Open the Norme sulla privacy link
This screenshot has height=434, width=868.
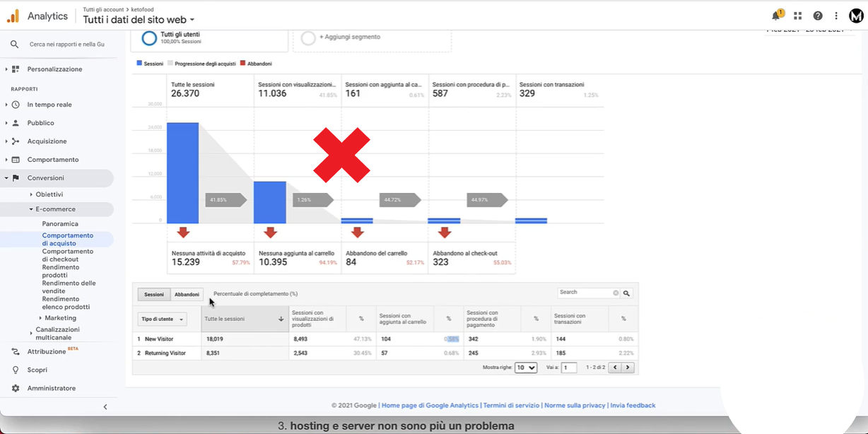click(575, 405)
